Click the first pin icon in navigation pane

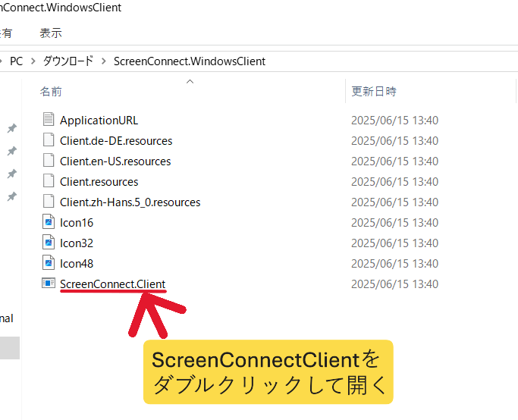12,128
